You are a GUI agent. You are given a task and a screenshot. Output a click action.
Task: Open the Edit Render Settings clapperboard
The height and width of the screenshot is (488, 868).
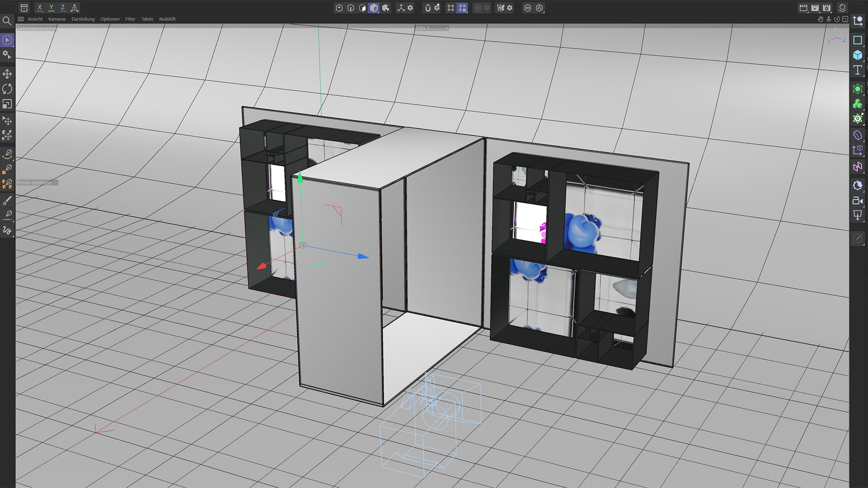[x=827, y=8]
